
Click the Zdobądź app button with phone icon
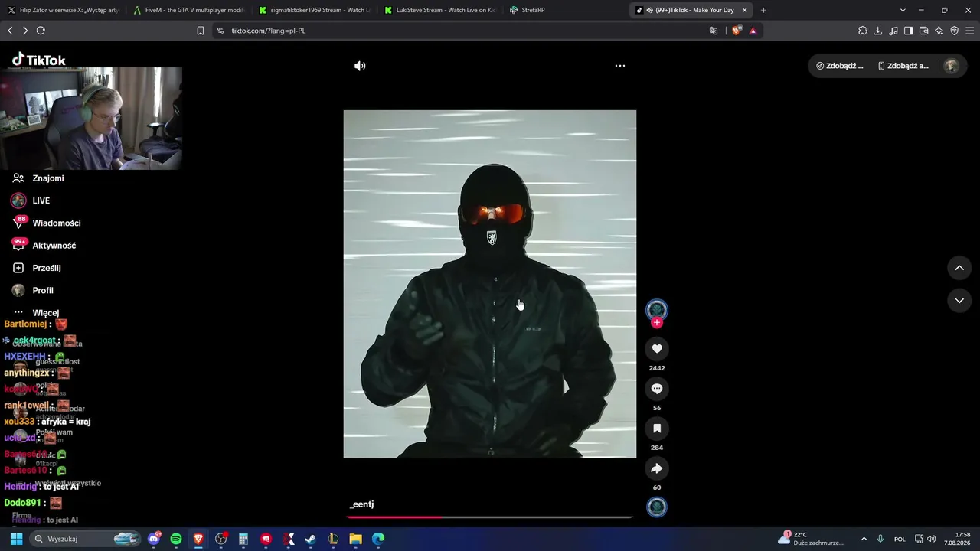click(x=903, y=66)
